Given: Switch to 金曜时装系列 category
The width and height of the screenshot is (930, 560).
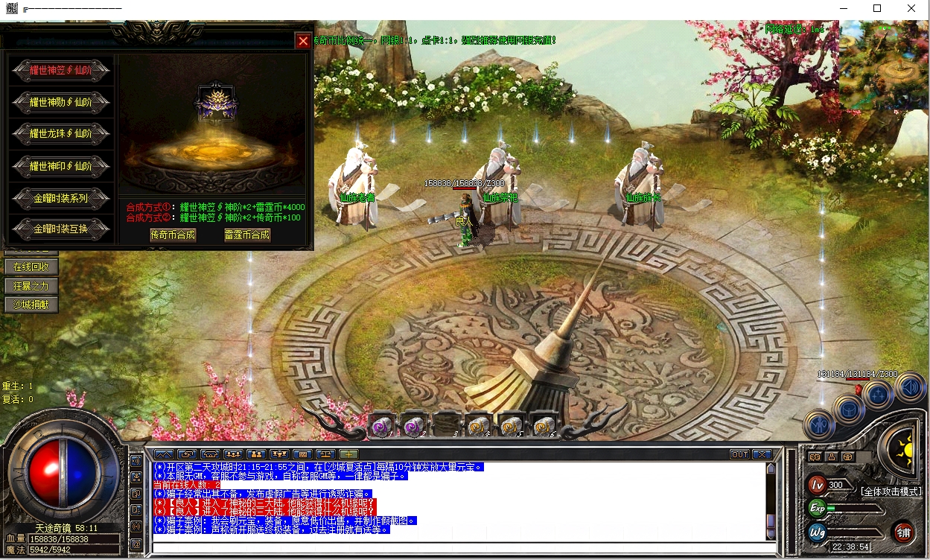Looking at the screenshot, I should tap(61, 198).
